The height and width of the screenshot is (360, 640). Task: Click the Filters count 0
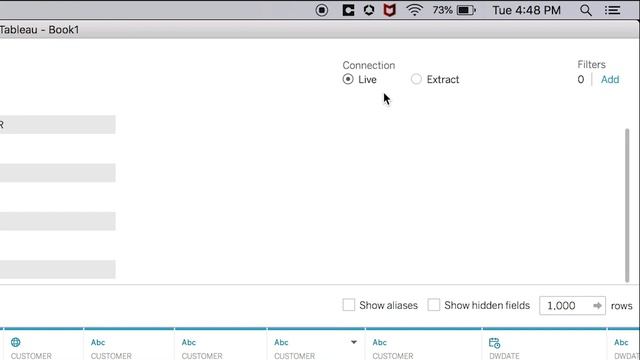tap(581, 79)
